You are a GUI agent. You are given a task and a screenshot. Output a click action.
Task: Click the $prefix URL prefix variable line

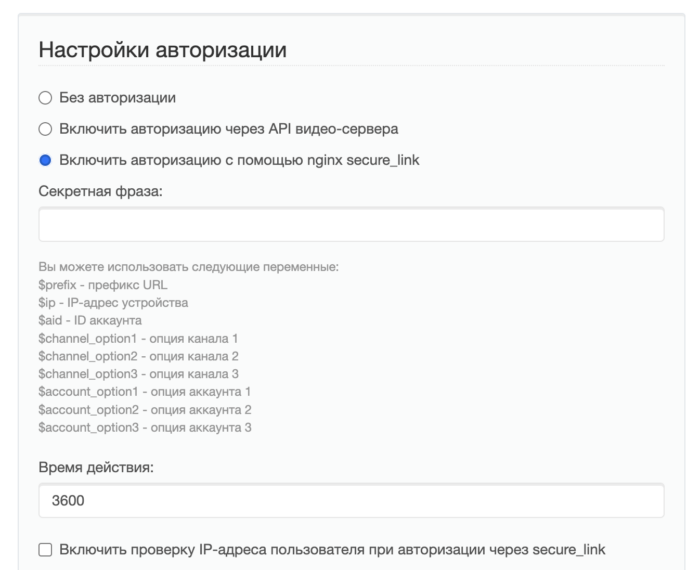(102, 285)
